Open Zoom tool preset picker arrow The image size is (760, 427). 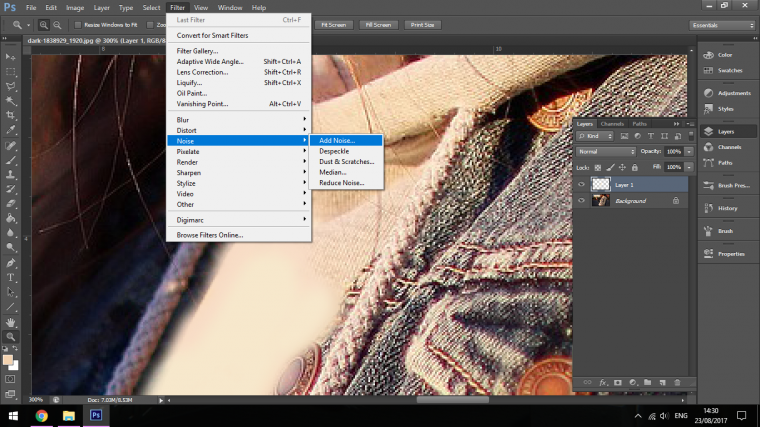pyautogui.click(x=28, y=25)
